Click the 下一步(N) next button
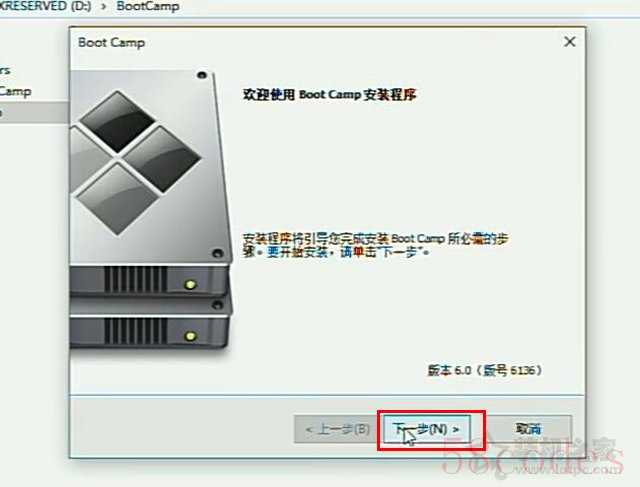The image size is (640, 487). click(x=427, y=429)
